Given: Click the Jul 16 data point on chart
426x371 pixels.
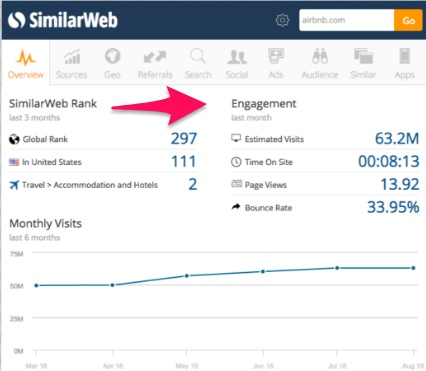Looking at the screenshot, I should (337, 268).
